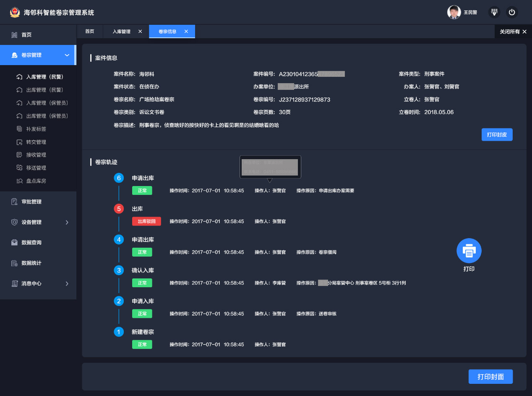This screenshot has width=532, height=396.
Task: Switch to the 入库管理 tab
Action: click(121, 31)
